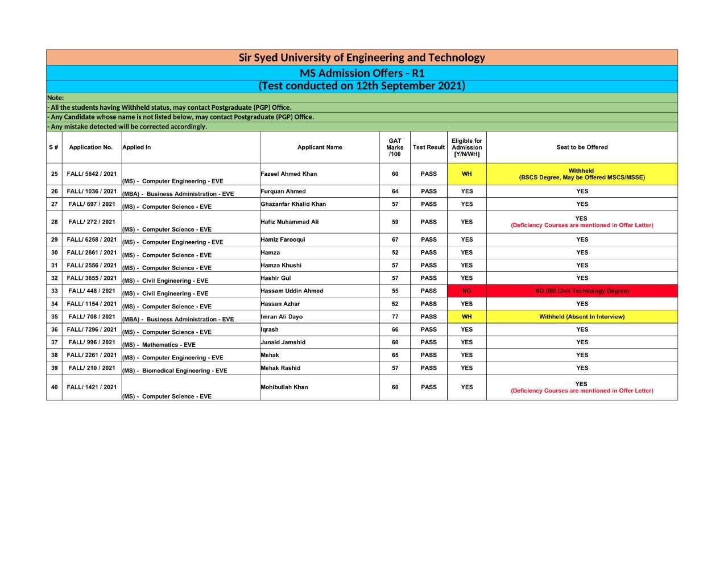Select application 'FALL/ 210 / 2021'
This screenshot has height=562, width=728.
92,368
